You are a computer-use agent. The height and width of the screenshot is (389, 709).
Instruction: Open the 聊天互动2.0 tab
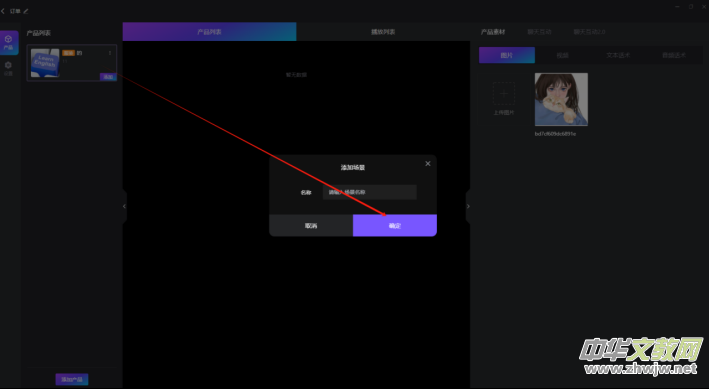point(589,32)
